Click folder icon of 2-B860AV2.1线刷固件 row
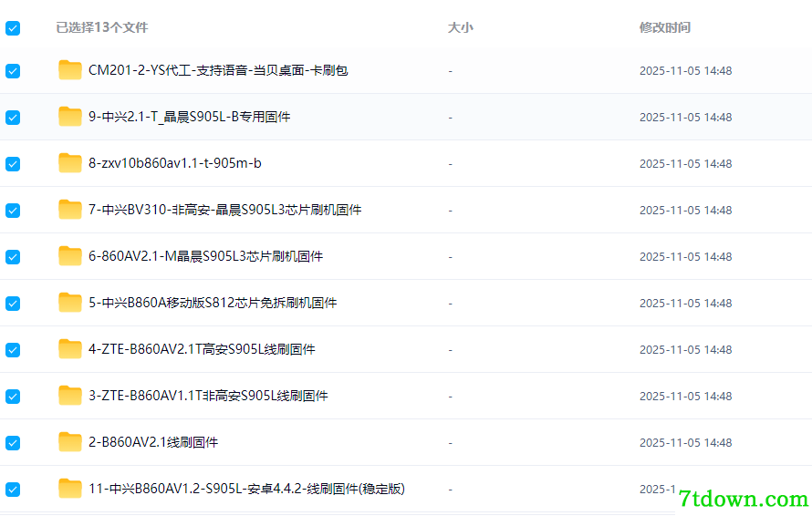Viewport: 812px width, 516px height. [70, 442]
